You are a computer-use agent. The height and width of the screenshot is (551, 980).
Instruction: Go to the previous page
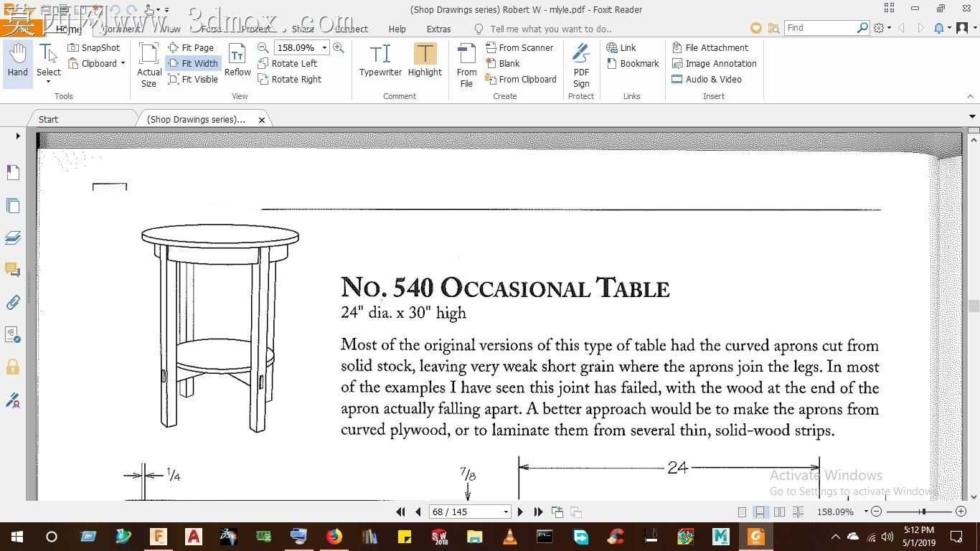pos(418,512)
